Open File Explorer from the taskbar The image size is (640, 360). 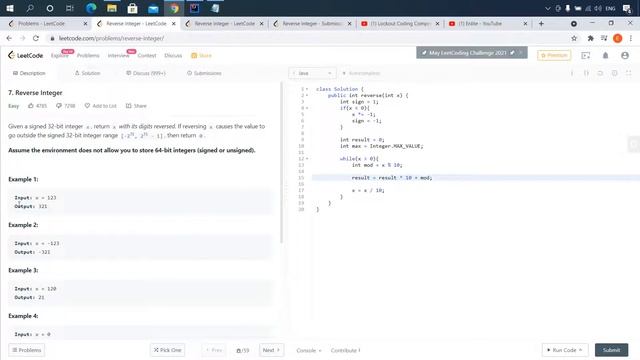(112, 8)
